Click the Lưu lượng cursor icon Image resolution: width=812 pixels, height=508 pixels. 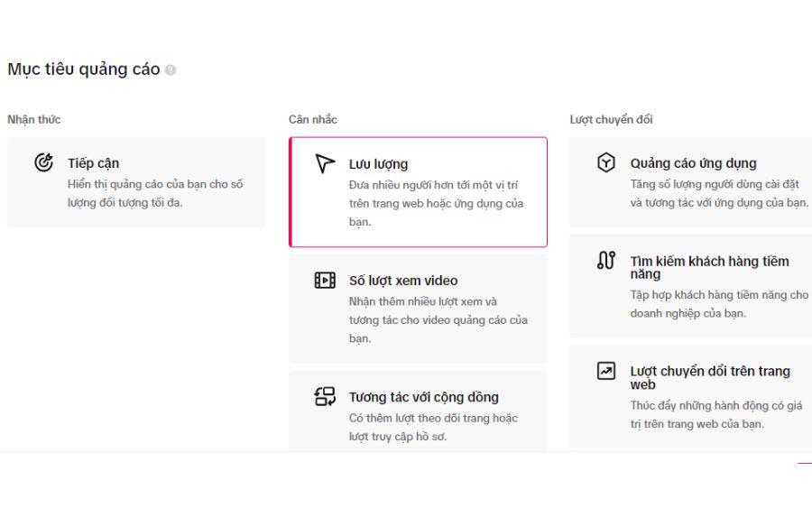point(325,163)
